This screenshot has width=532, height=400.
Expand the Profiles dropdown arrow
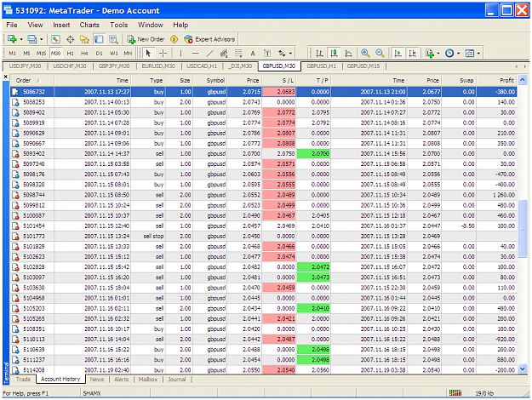[x=41, y=39]
